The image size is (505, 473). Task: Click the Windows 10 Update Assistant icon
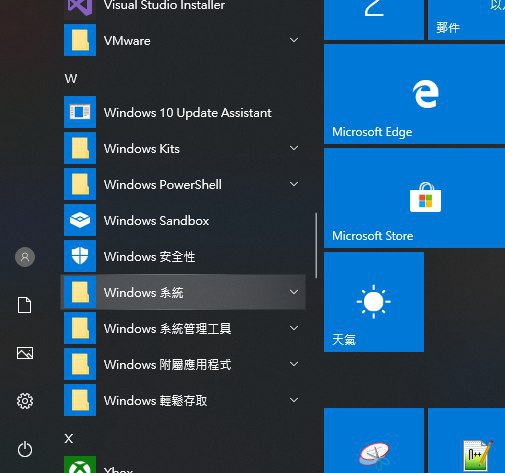[80, 112]
